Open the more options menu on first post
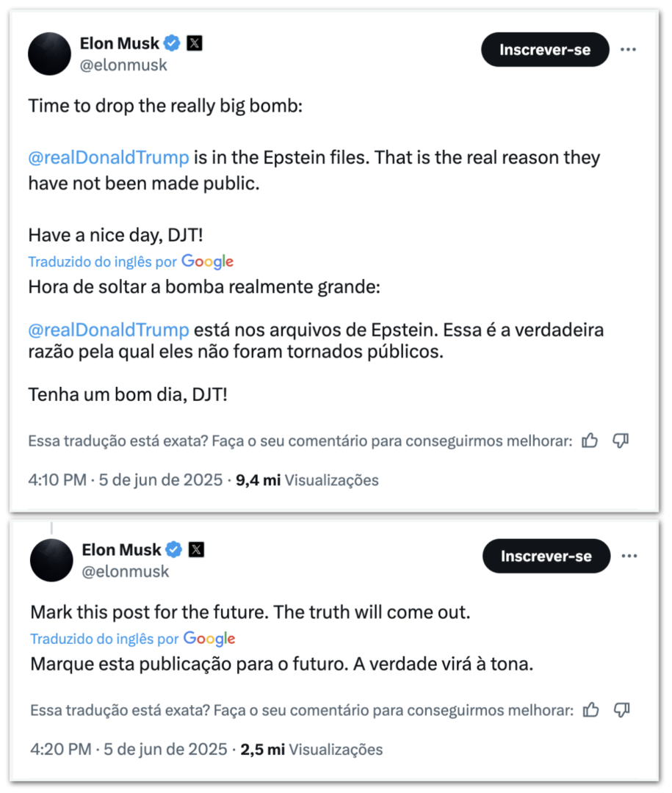Screen dimensions: 672x793 [x=628, y=50]
